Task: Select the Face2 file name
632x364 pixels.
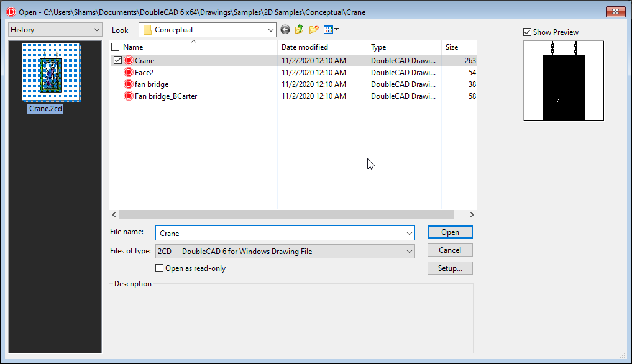Action: [x=144, y=73]
